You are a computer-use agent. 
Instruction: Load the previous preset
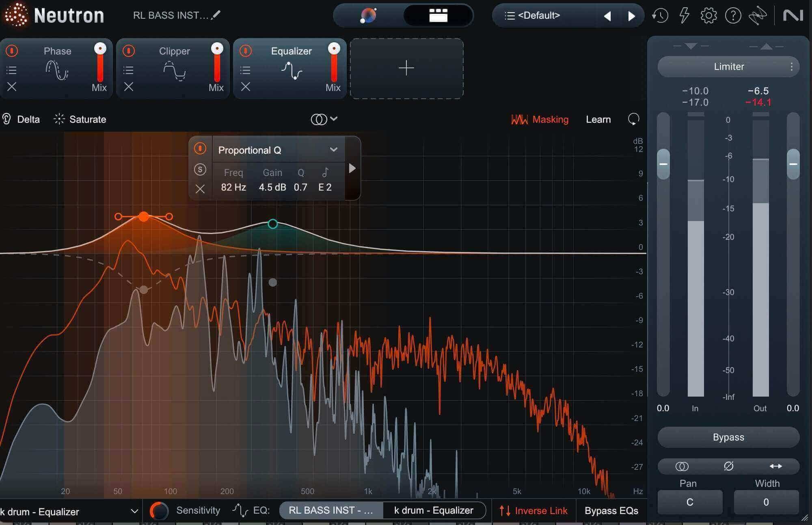[x=607, y=16]
